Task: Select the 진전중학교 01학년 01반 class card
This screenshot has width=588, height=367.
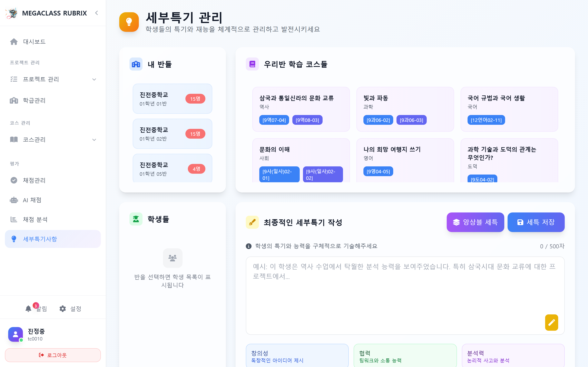Action: point(172,98)
